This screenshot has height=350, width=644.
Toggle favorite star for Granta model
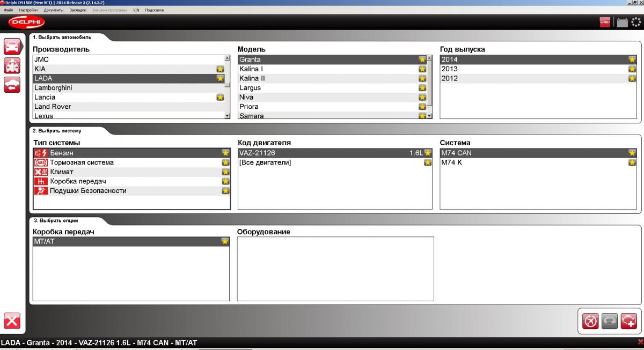[x=422, y=59]
